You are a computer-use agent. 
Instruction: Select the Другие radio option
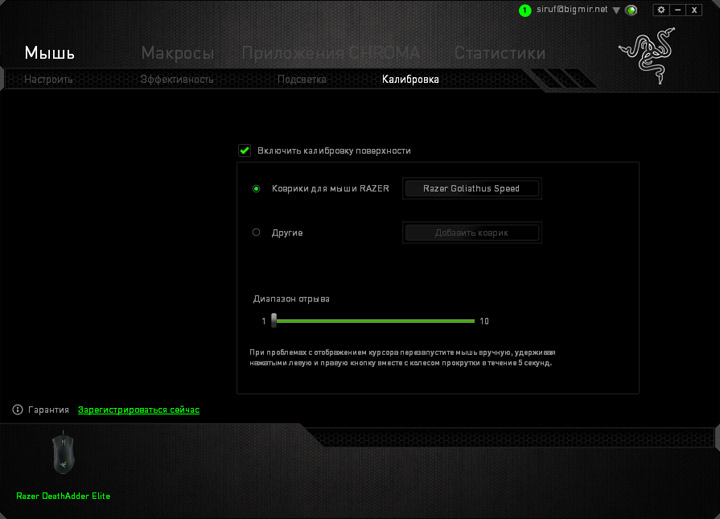coord(256,232)
